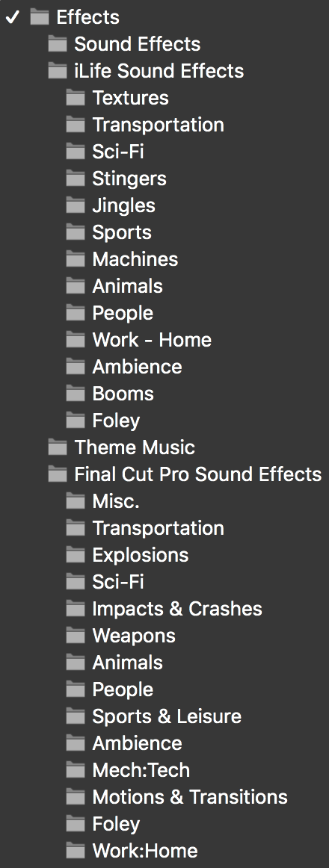The height and width of the screenshot is (868, 329).
Task: Click the Motions & Transitions folder icon
Action: point(76,797)
